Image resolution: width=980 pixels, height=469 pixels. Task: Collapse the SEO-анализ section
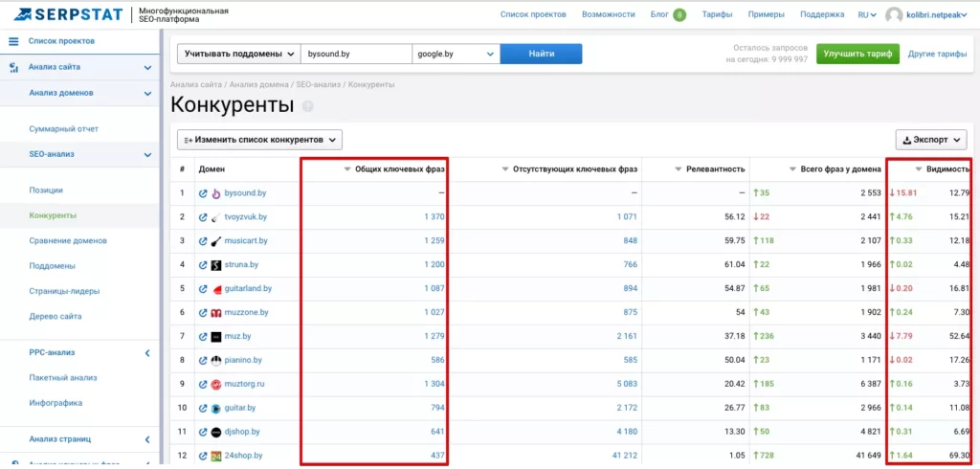click(x=147, y=155)
